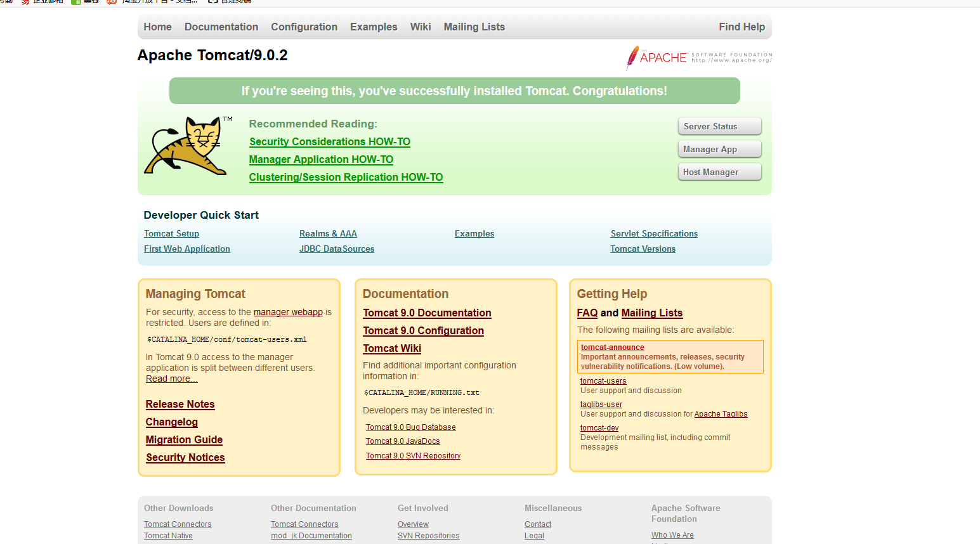Open Security Notices link

(x=185, y=458)
